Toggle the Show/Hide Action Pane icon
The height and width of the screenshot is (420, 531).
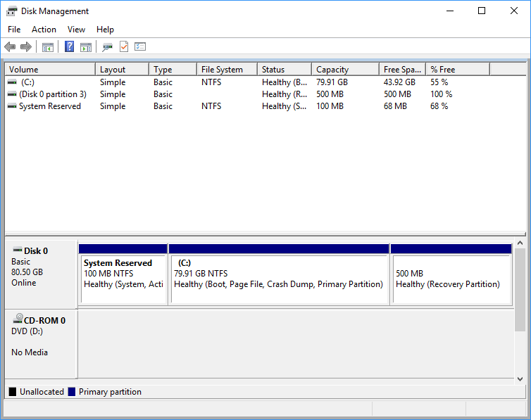pos(86,47)
